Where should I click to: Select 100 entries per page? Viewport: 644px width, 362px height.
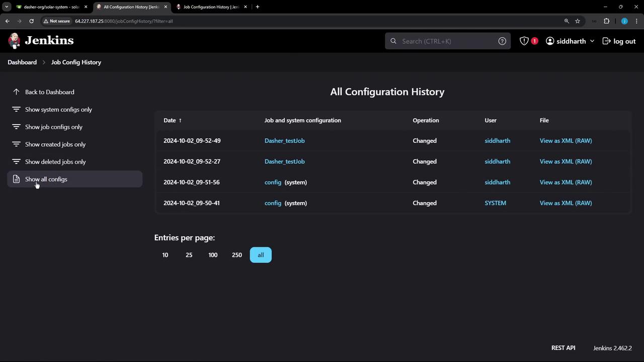213,255
